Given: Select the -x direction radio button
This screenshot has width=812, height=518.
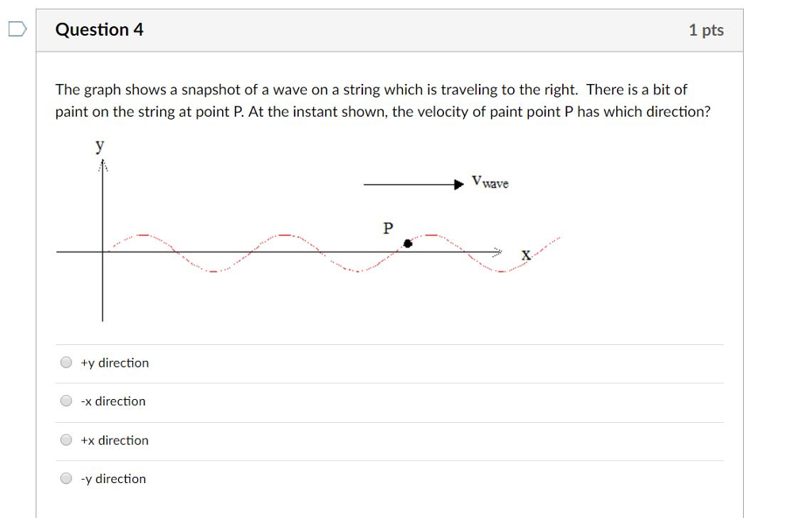Looking at the screenshot, I should point(65,400).
